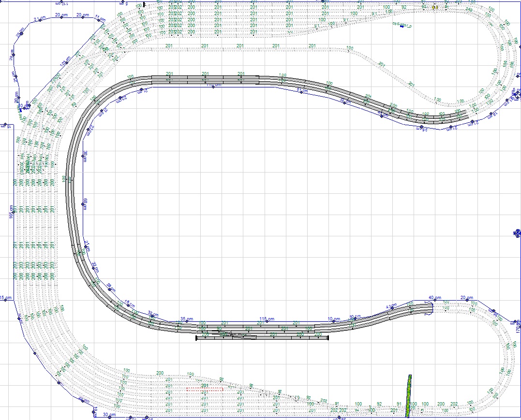Select the yellow marker on the top-right track
521x420 pixels.
tap(434, 7)
